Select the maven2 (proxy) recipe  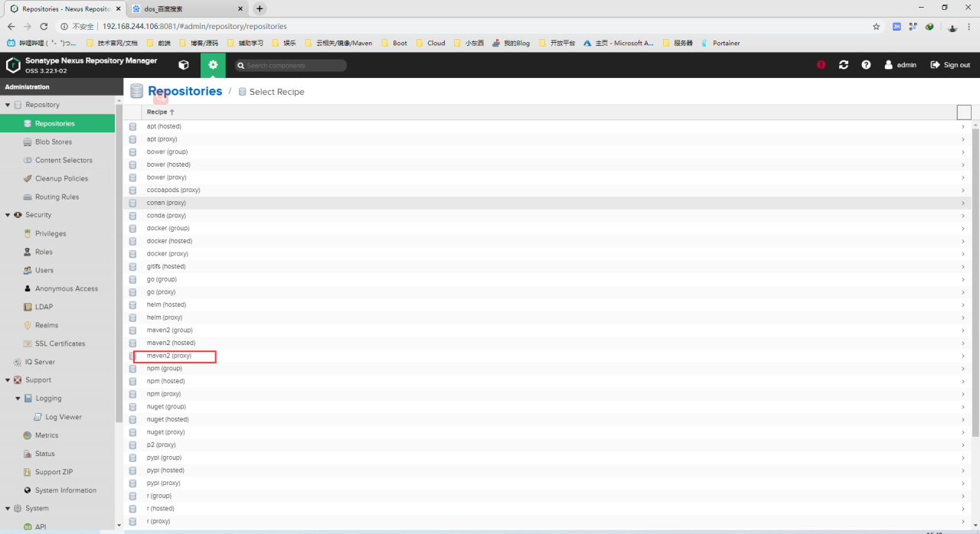pyautogui.click(x=547, y=356)
